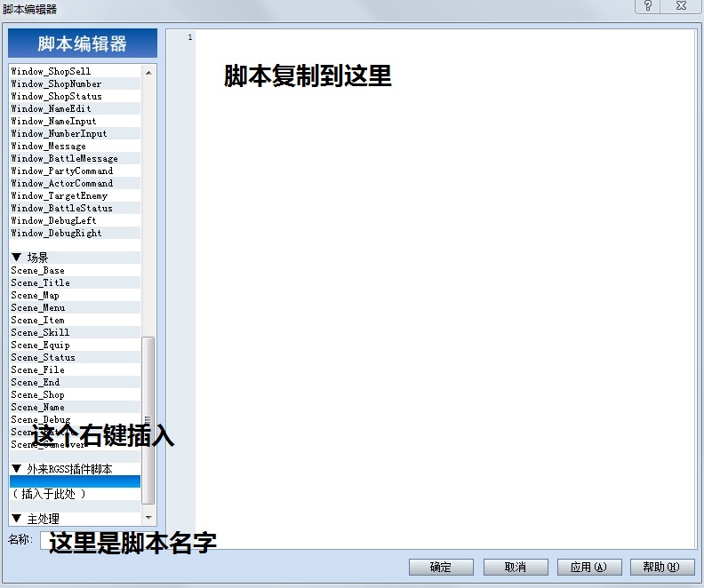The height and width of the screenshot is (588, 704).
Task: Click the script list scrollbar thumb
Action: tap(148, 420)
